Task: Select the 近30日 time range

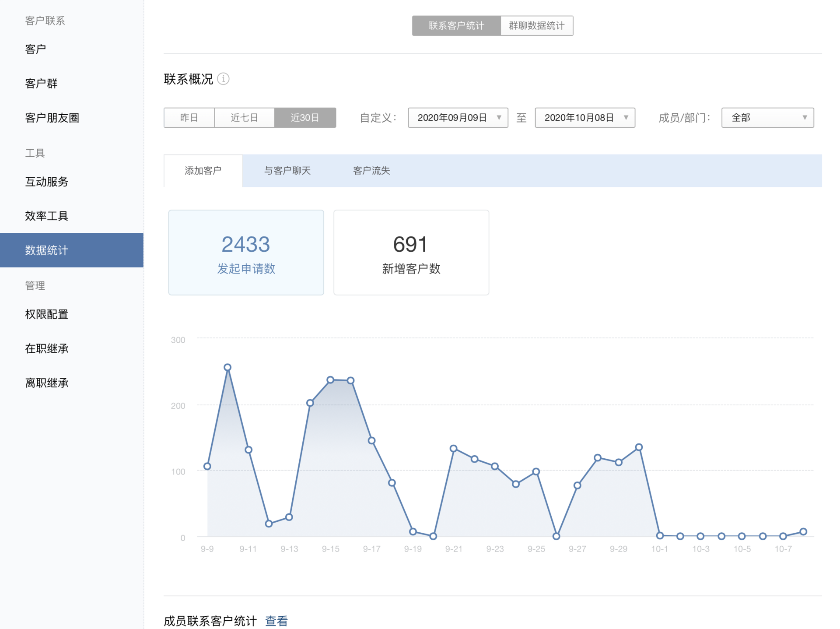Action: 305,118
